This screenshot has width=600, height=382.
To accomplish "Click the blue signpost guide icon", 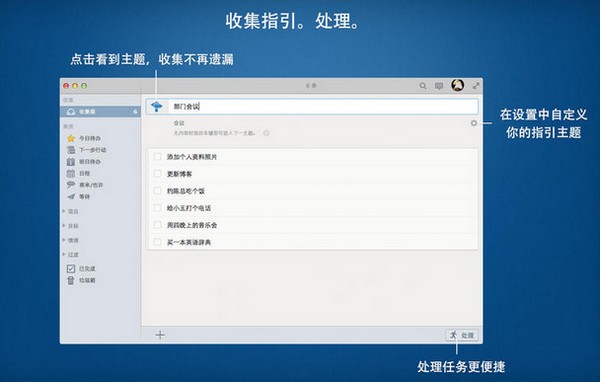I will 157,106.
